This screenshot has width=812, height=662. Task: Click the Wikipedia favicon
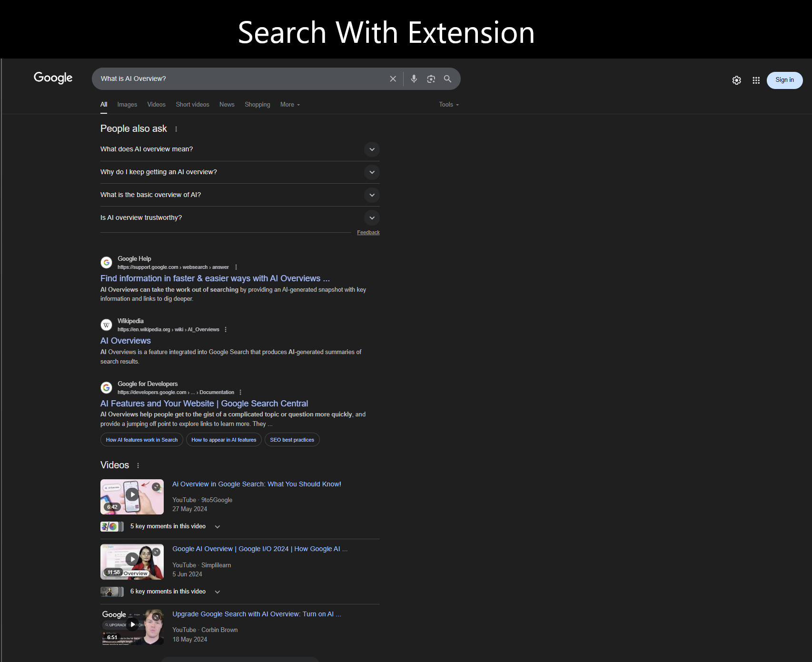(107, 325)
